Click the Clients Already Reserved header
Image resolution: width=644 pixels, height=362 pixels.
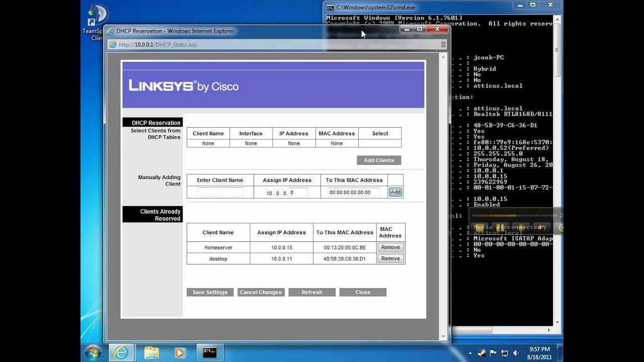click(152, 215)
